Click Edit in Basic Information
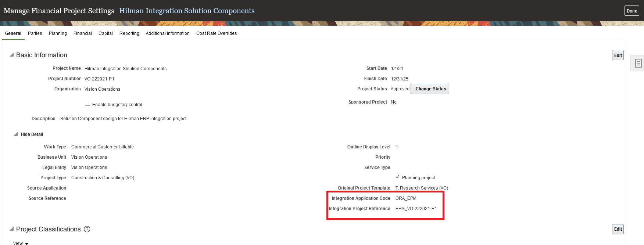 [618, 55]
